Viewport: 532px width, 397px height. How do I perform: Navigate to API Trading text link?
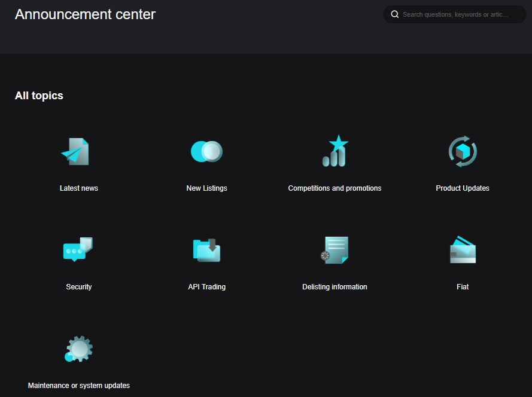coord(206,287)
